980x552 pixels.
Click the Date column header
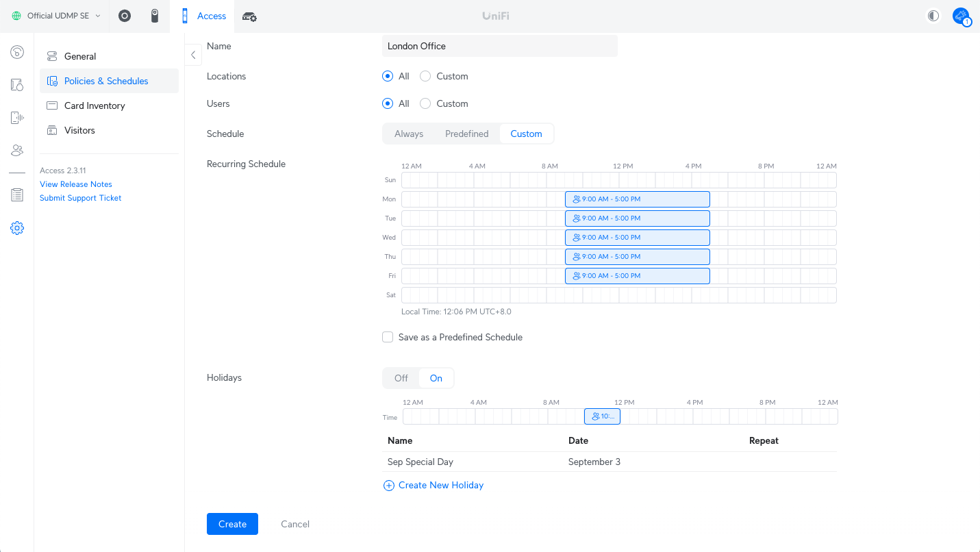[578, 440]
